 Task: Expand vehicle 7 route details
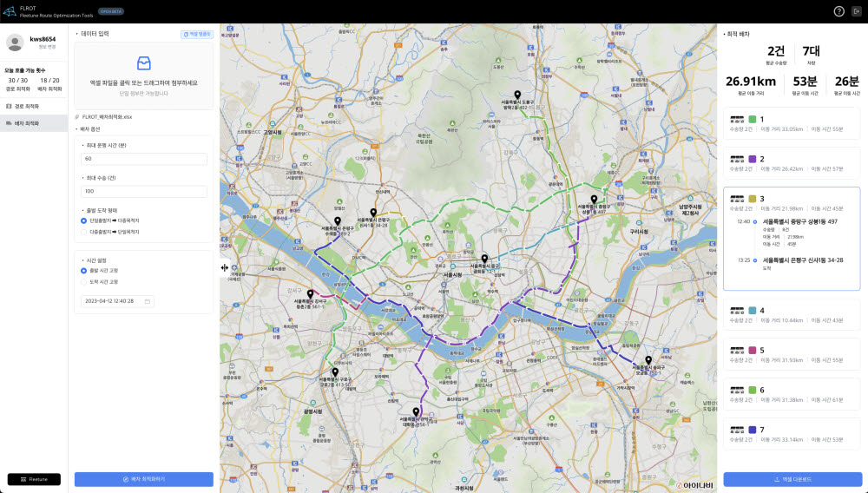(791, 434)
